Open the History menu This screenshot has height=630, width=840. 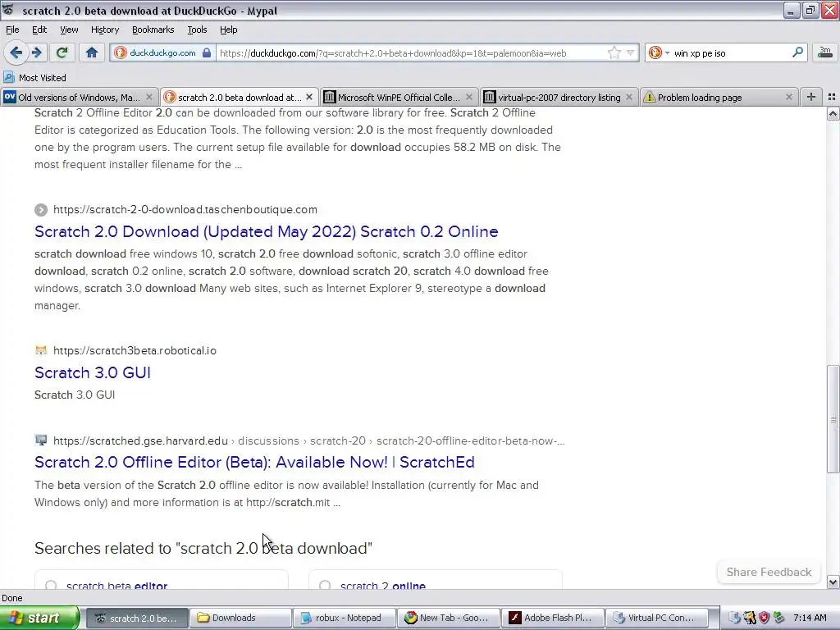pos(104,30)
